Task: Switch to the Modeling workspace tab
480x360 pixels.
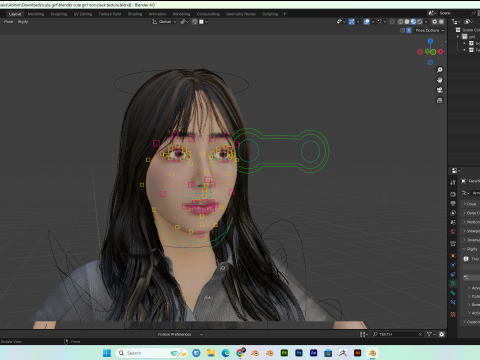Action: pyautogui.click(x=36, y=14)
